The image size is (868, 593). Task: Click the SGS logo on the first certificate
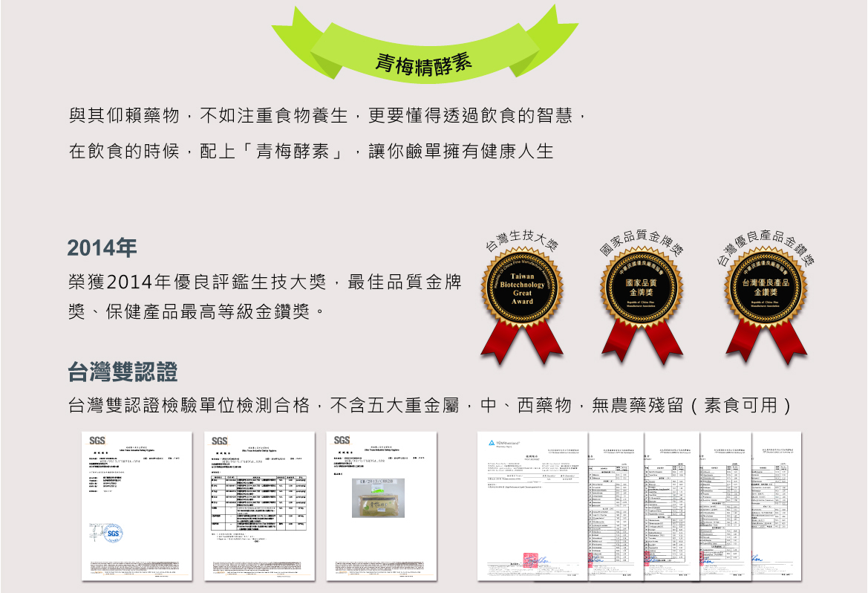(x=97, y=441)
